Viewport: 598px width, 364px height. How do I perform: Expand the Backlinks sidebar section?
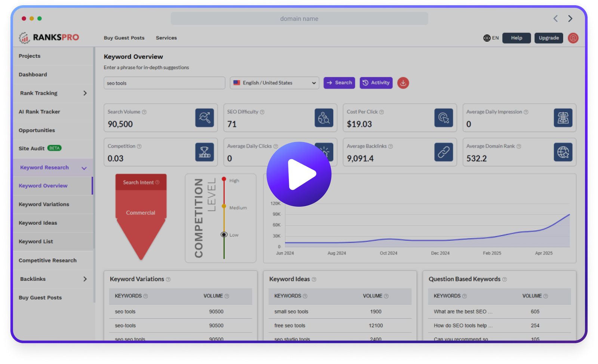85,279
